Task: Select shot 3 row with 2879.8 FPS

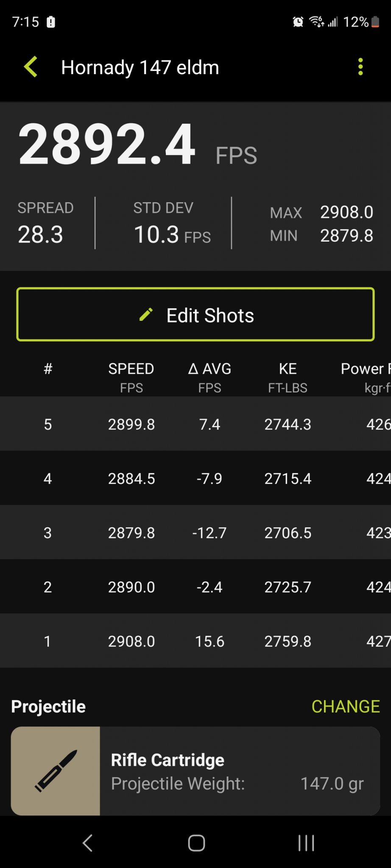Action: tap(195, 532)
